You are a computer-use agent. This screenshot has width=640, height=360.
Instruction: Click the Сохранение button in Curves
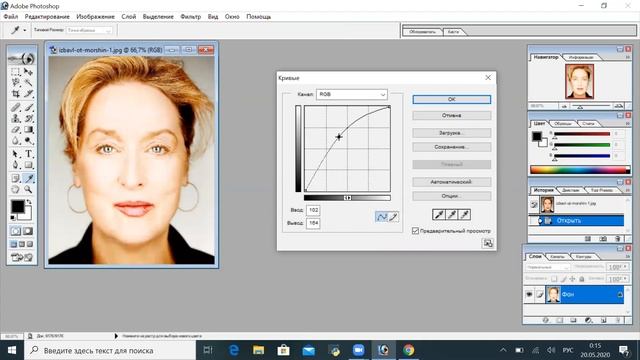point(451,147)
